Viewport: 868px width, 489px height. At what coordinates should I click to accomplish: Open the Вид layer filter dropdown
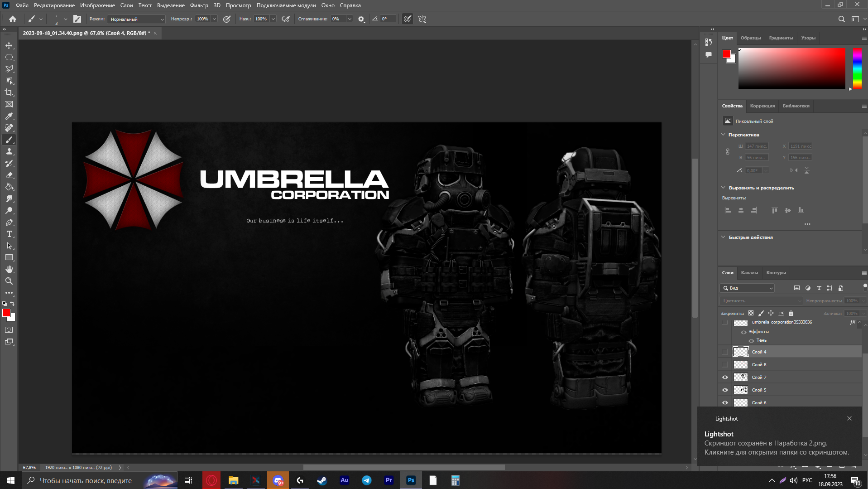(x=748, y=288)
